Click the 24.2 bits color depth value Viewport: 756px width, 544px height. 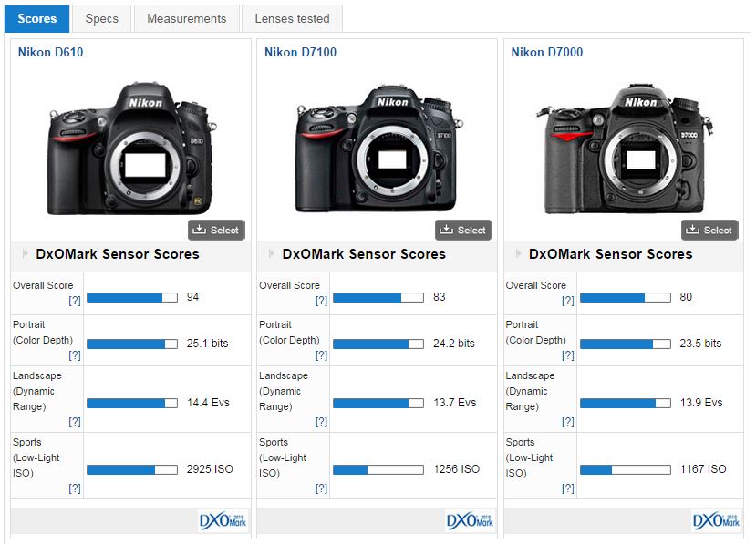pyautogui.click(x=454, y=343)
